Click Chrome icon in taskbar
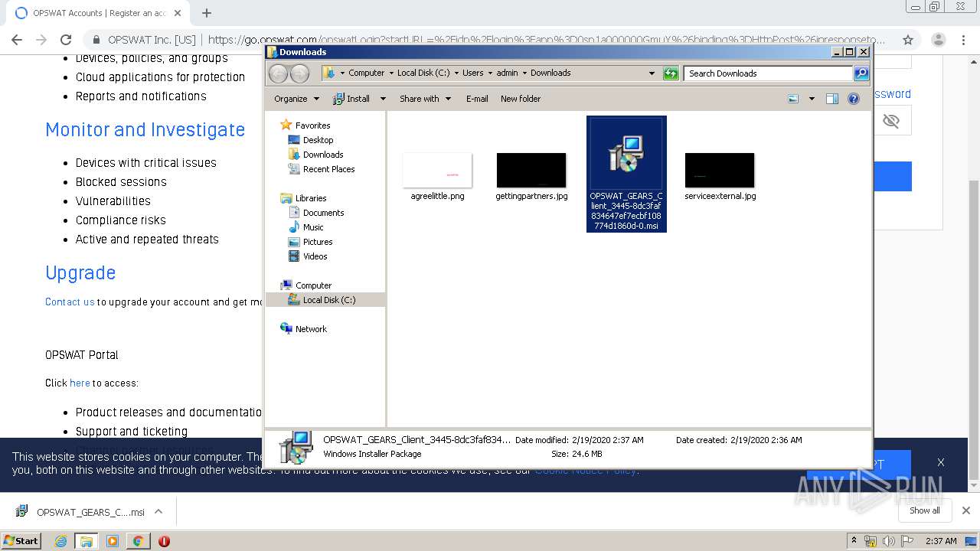This screenshot has width=980, height=551. (138, 541)
